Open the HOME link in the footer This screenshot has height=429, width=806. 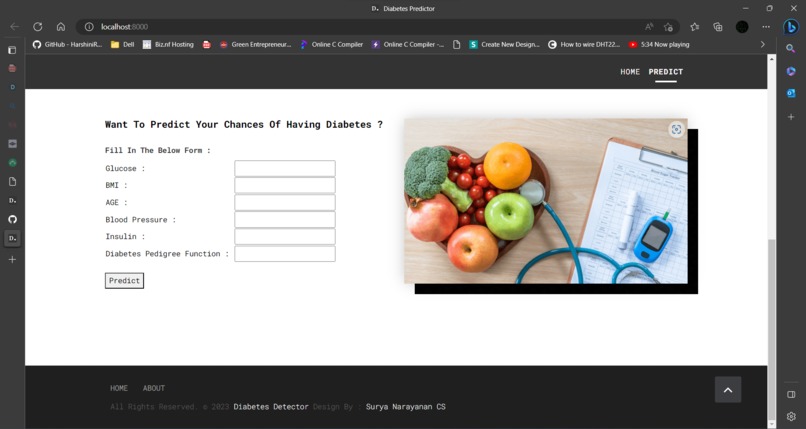119,388
